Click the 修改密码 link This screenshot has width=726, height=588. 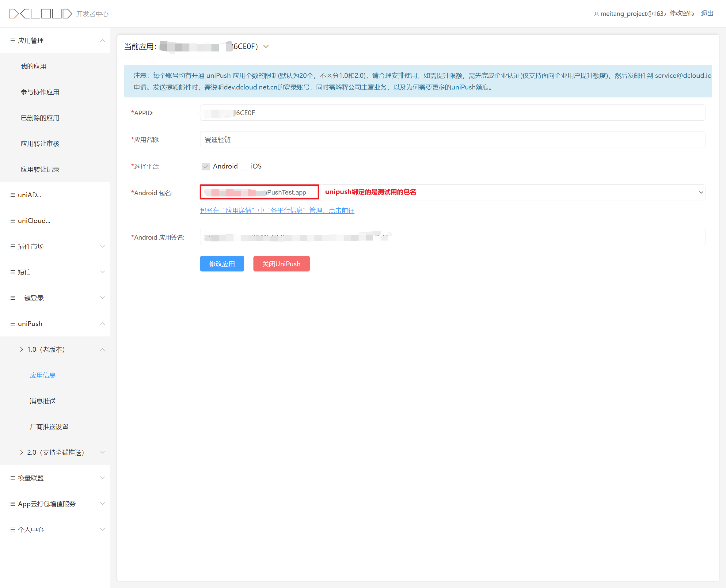coord(682,13)
